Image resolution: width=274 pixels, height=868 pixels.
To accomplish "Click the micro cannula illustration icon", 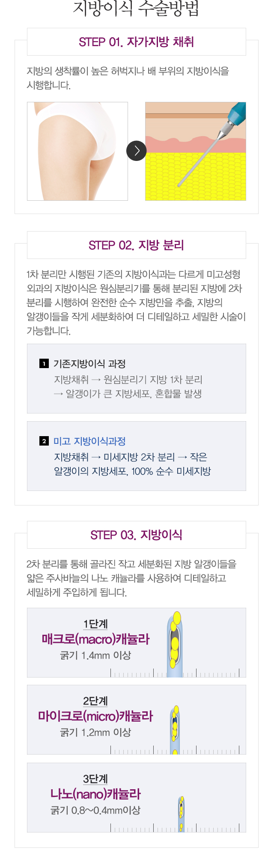I will click(x=175, y=730).
